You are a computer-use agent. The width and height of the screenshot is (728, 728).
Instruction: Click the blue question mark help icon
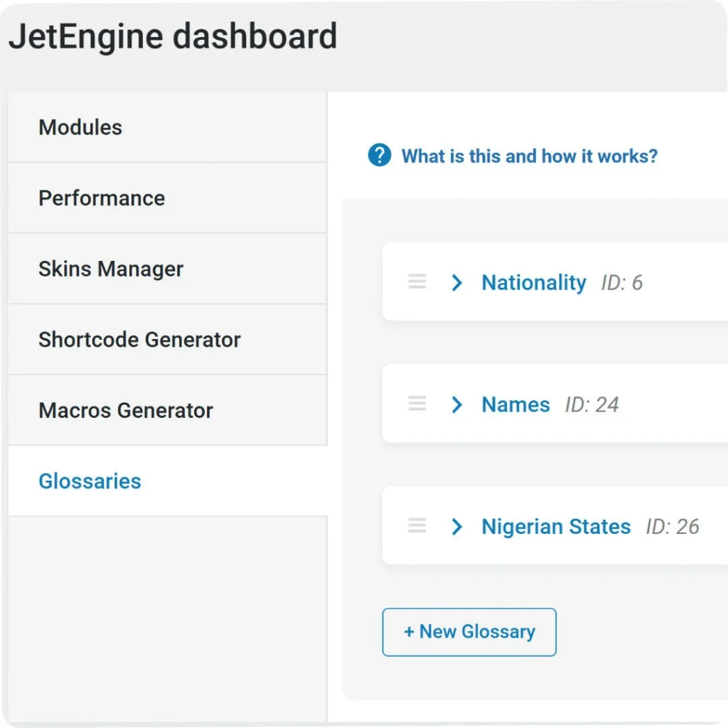[380, 155]
